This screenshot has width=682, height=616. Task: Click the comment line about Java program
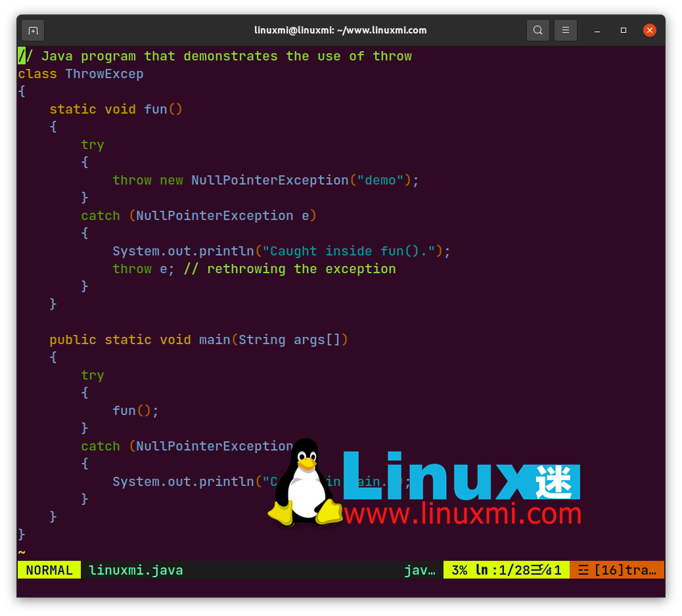pyautogui.click(x=215, y=56)
